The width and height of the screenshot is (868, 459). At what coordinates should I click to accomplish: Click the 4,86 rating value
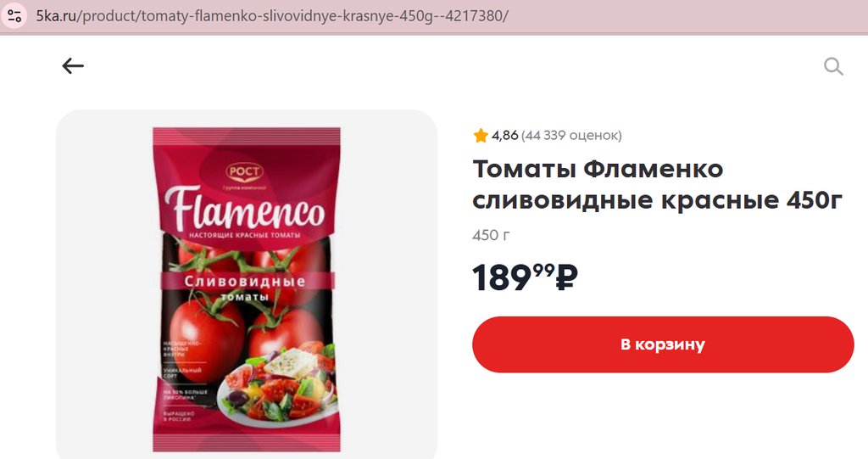pyautogui.click(x=505, y=135)
